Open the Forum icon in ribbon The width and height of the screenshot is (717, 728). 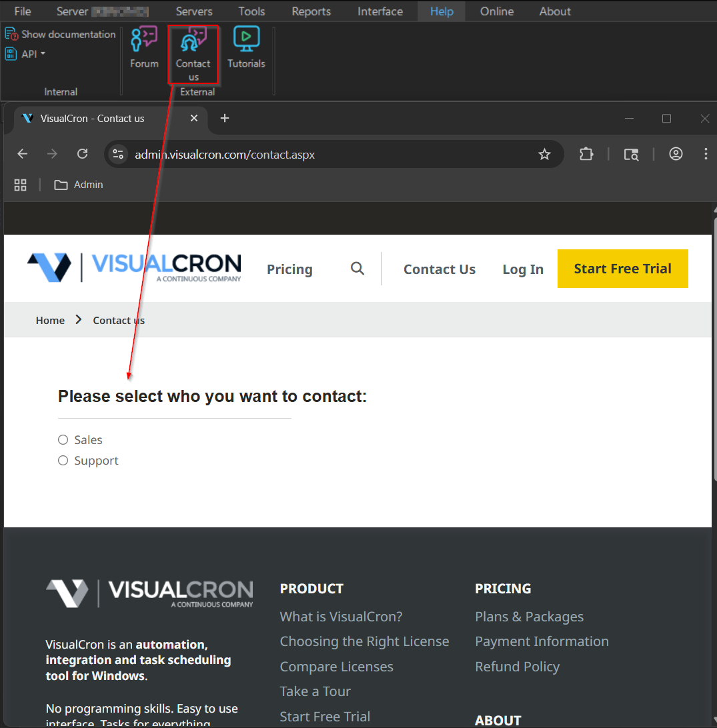pyautogui.click(x=144, y=48)
